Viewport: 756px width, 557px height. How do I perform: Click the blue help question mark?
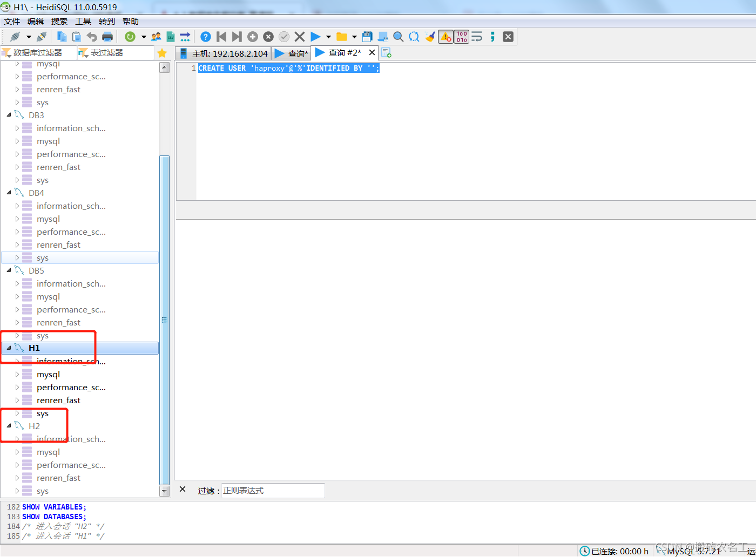tap(205, 37)
